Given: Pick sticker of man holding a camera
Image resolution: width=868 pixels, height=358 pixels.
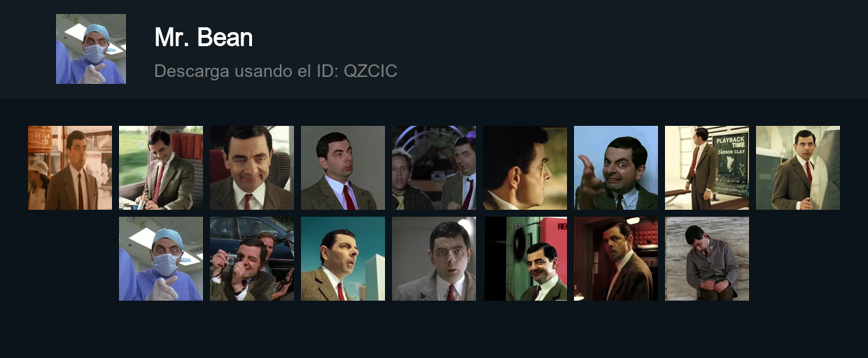Looking at the screenshot, I should tap(252, 259).
